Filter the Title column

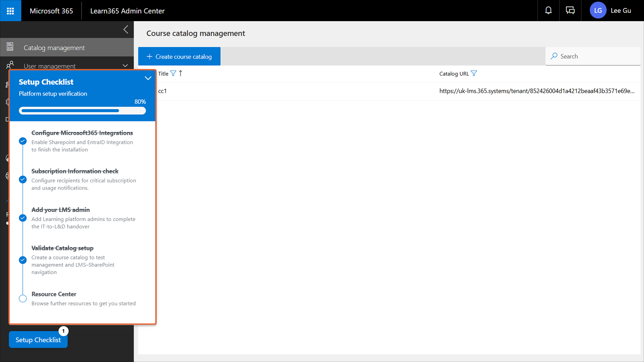click(x=173, y=73)
